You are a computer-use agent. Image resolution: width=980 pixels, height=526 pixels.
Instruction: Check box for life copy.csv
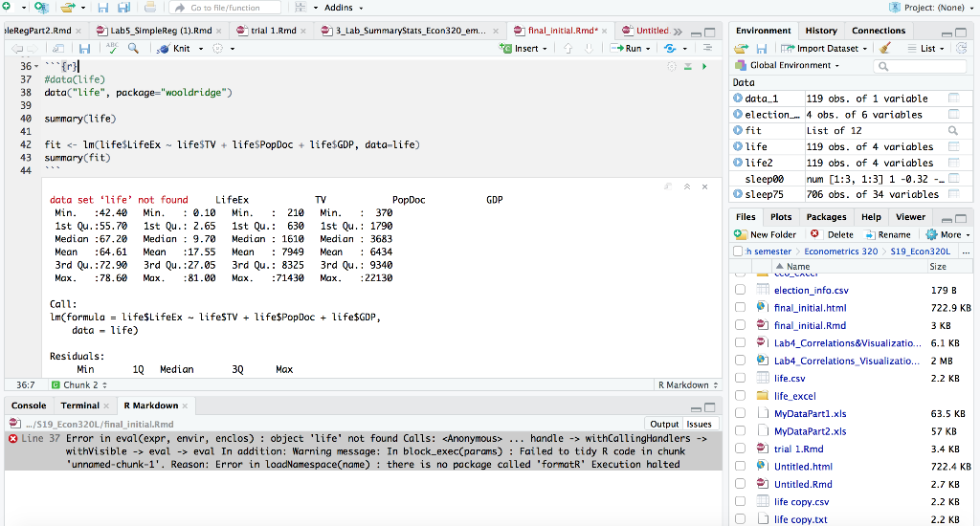click(740, 501)
